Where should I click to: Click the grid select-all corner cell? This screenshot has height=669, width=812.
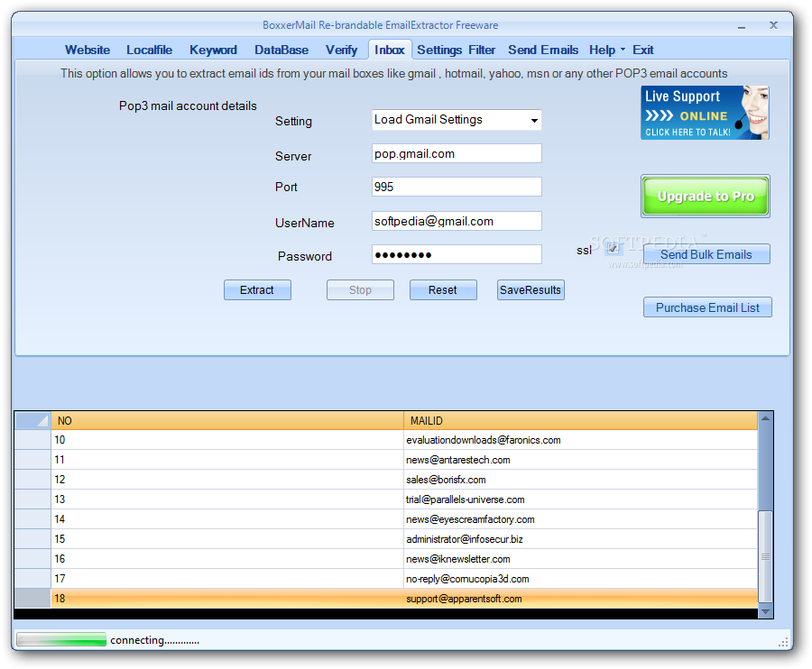(32, 421)
